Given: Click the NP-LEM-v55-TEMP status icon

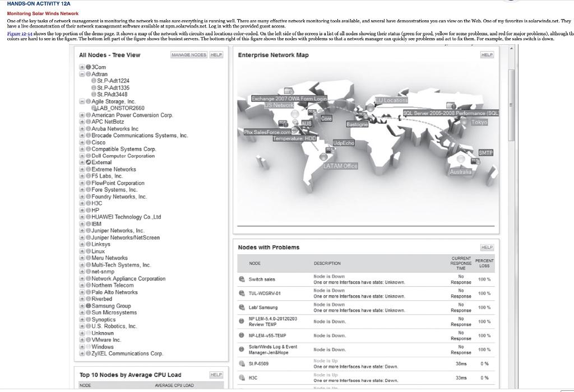Looking at the screenshot, I should pos(242,335).
